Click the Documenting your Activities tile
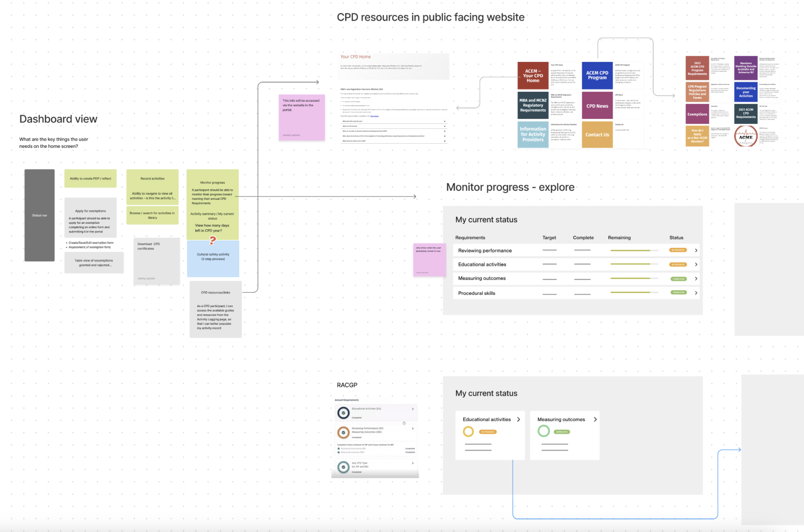 [x=746, y=92]
